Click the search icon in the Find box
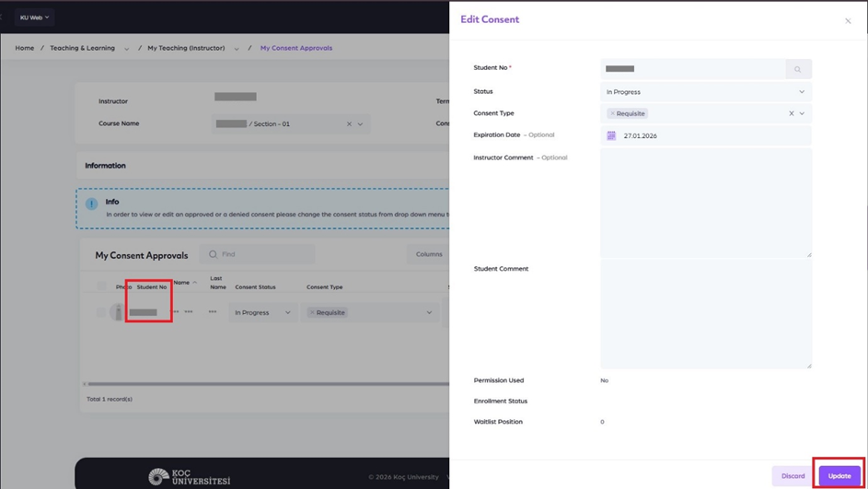 pyautogui.click(x=214, y=254)
